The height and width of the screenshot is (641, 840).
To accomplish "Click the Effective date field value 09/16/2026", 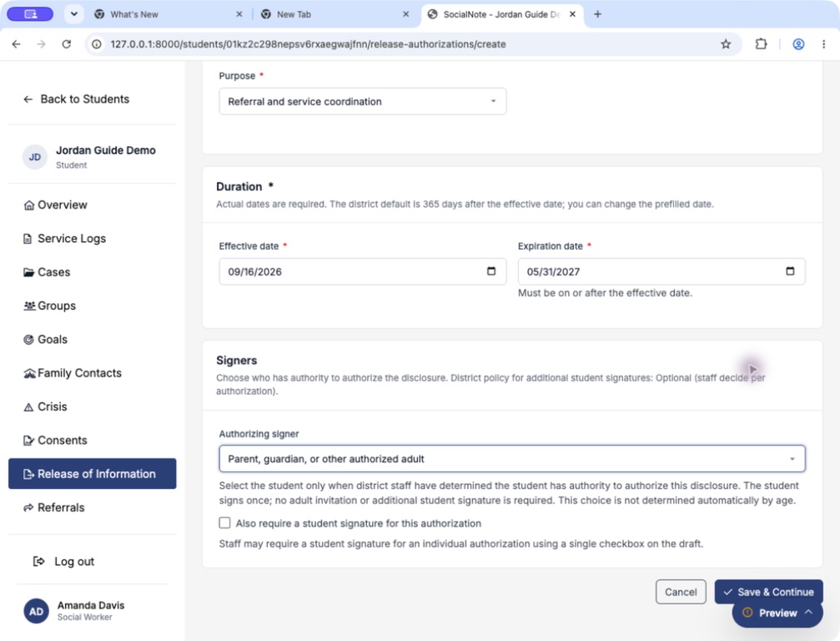I will coord(255,272).
